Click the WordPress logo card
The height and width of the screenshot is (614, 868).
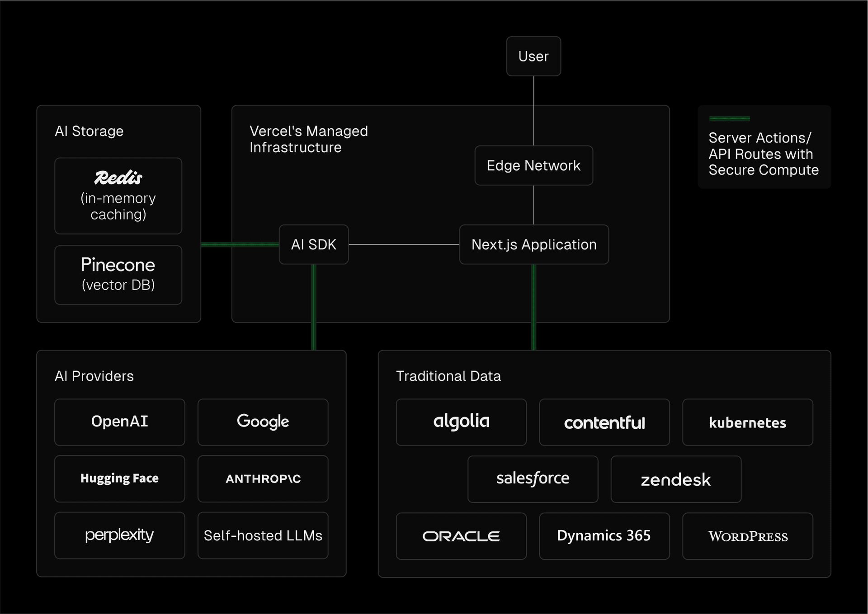tap(748, 536)
